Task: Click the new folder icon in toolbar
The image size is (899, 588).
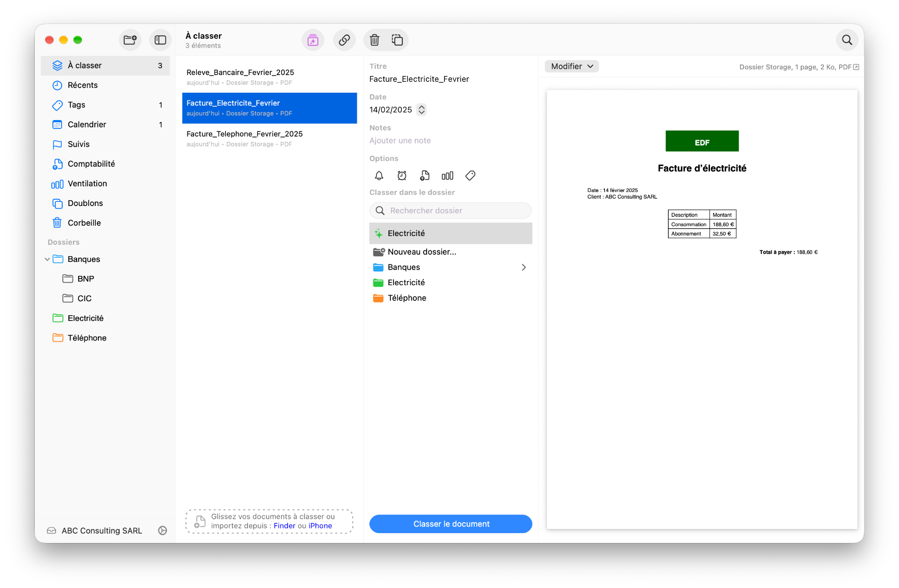Action: (130, 40)
